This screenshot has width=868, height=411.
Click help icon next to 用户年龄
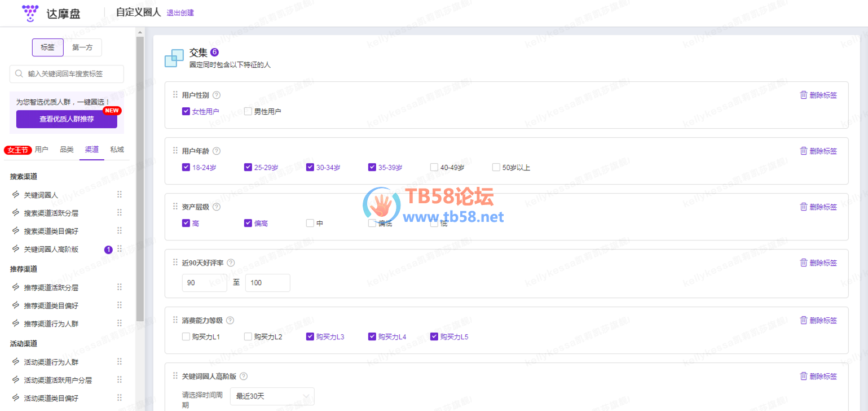[217, 151]
